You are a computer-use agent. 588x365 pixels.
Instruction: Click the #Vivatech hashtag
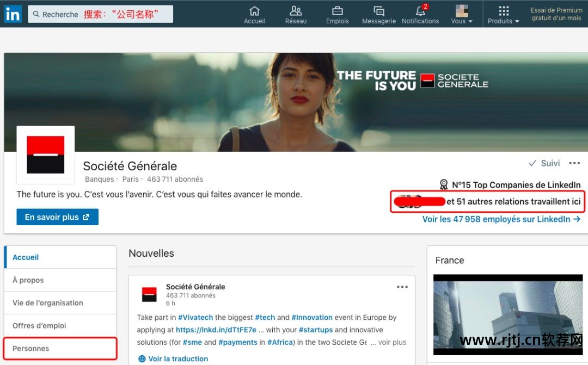click(x=195, y=318)
